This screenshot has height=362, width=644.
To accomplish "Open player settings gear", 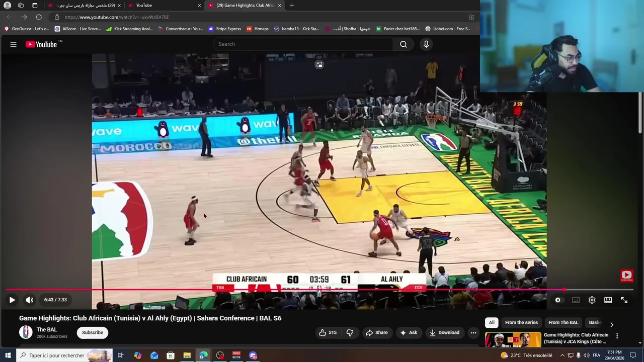I will pyautogui.click(x=592, y=300).
